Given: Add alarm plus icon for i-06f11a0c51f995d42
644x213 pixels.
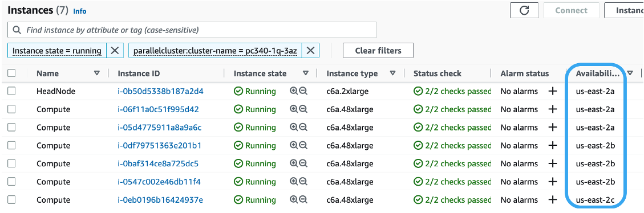Looking at the screenshot, I should pyautogui.click(x=553, y=109).
